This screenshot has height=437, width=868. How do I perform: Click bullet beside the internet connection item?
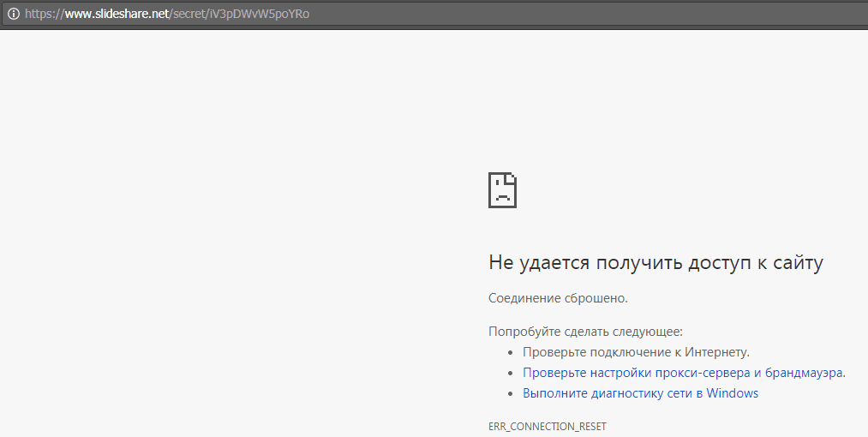coord(510,352)
